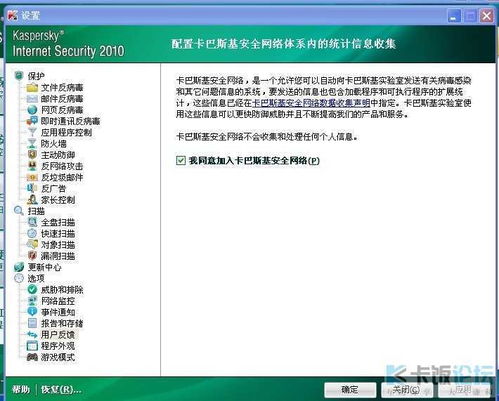
Task: Open 反广告 settings
Action: click(x=54, y=189)
